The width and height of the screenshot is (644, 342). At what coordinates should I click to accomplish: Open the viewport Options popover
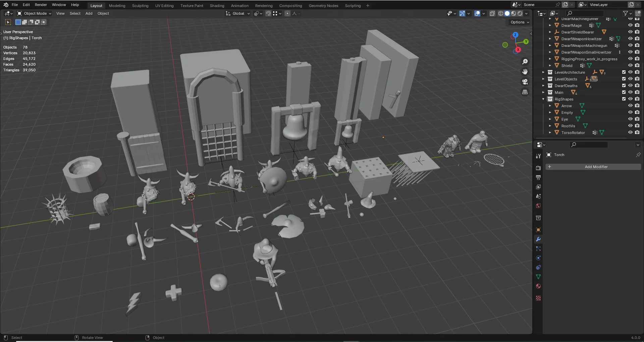click(x=520, y=22)
